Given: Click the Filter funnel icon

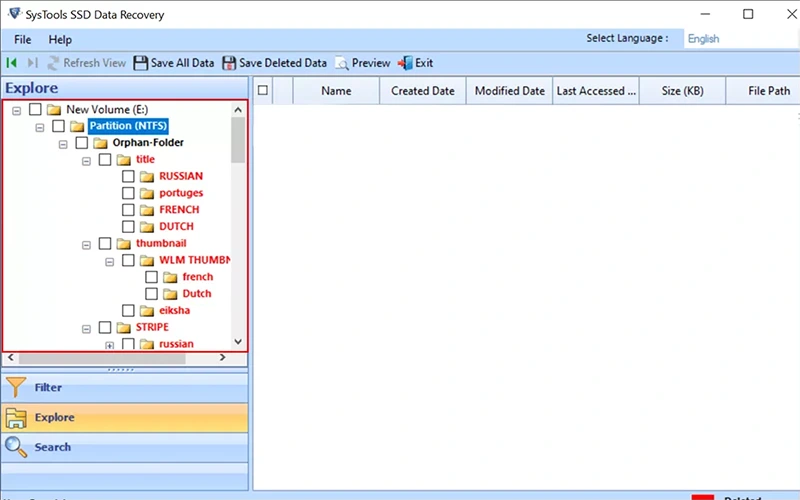Looking at the screenshot, I should click(16, 387).
